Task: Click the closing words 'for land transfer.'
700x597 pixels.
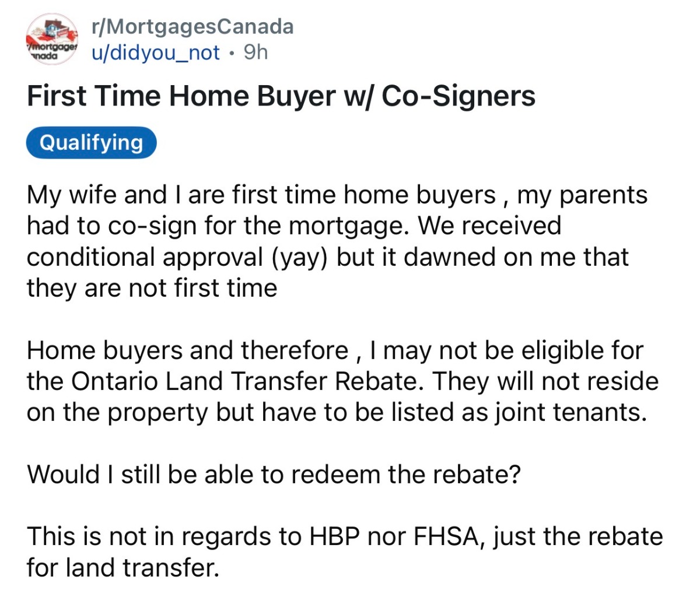Action: tap(123, 567)
